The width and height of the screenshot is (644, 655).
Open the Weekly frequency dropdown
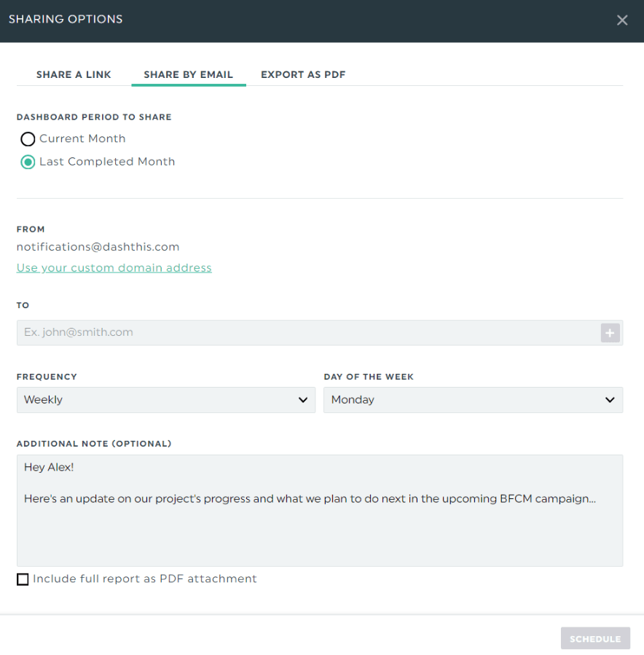point(166,400)
